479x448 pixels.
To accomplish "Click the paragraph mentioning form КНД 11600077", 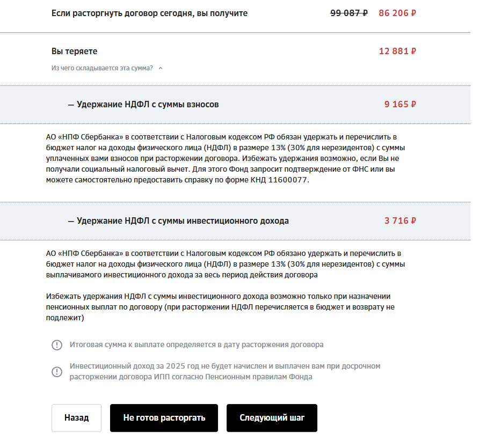I will [x=226, y=158].
